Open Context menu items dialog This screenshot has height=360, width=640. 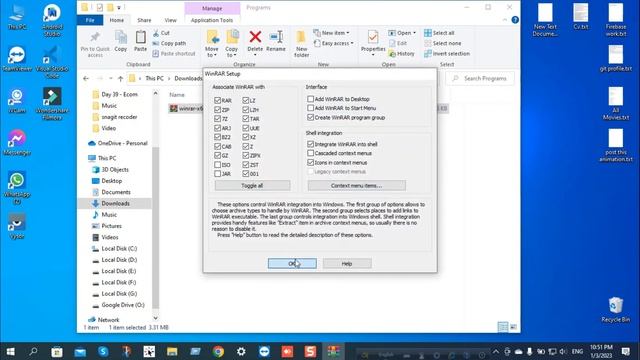point(356,186)
